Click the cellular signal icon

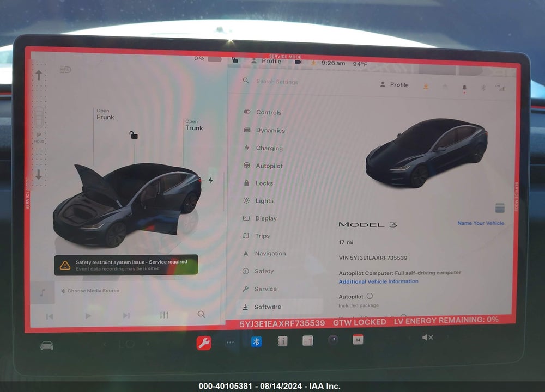tap(500, 88)
